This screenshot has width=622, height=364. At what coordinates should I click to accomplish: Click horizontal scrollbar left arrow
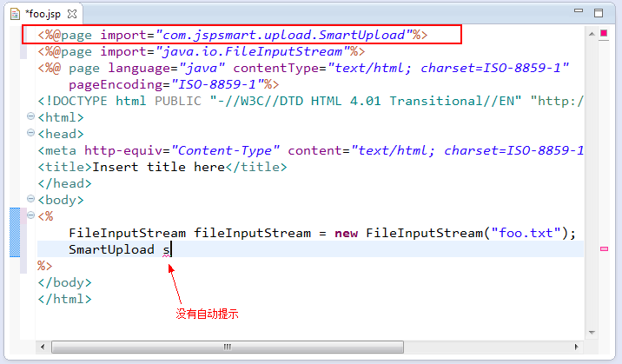43,347
